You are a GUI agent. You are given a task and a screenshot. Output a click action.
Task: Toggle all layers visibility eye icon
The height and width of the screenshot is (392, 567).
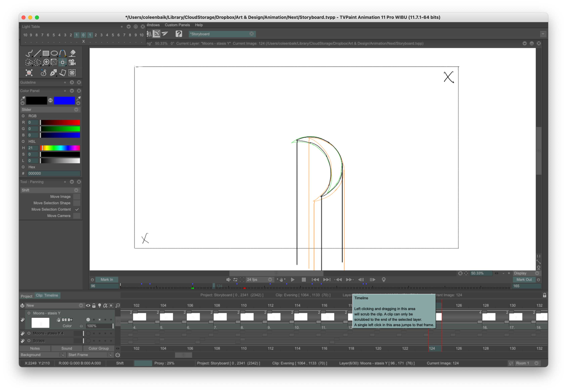tap(88, 306)
